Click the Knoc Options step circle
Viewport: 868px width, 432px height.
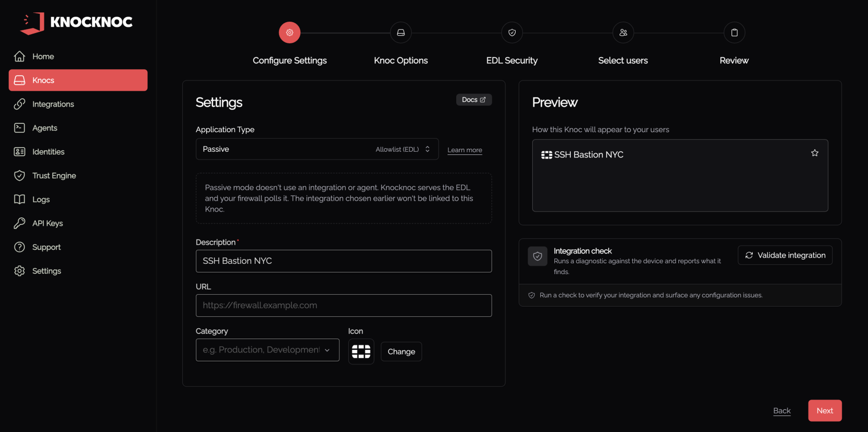point(401,33)
